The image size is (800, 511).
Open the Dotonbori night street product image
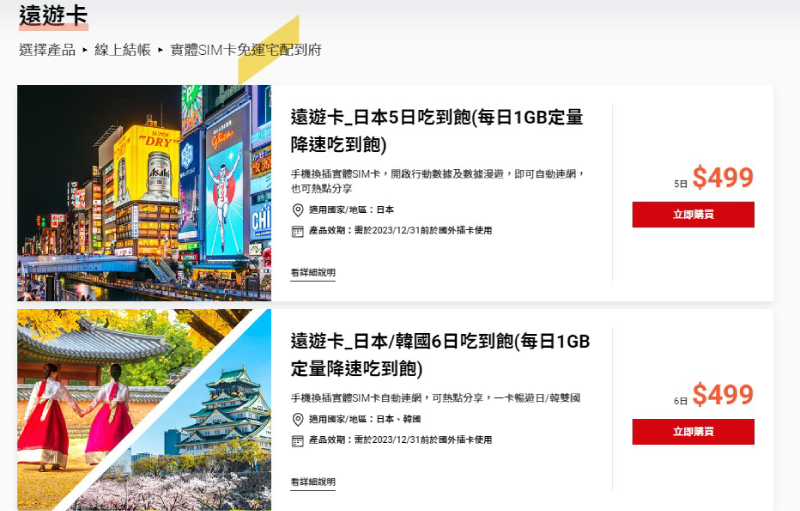(x=144, y=193)
